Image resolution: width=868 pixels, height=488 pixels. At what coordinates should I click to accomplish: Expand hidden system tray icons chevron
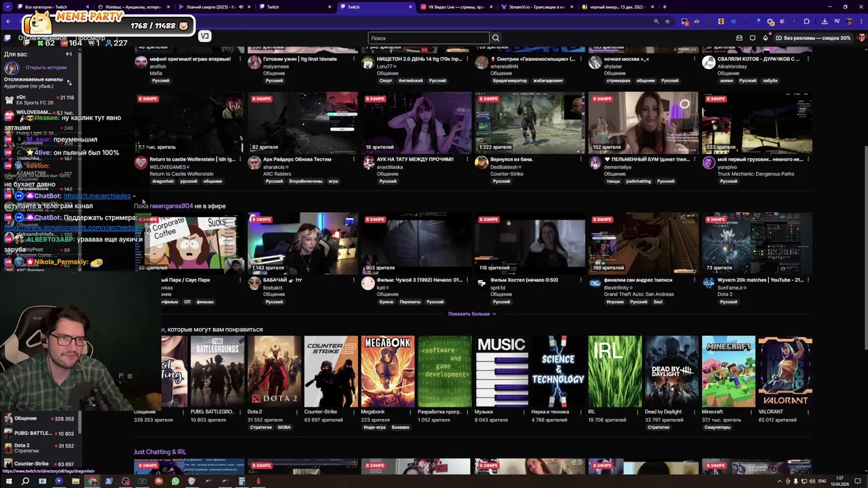(x=779, y=481)
